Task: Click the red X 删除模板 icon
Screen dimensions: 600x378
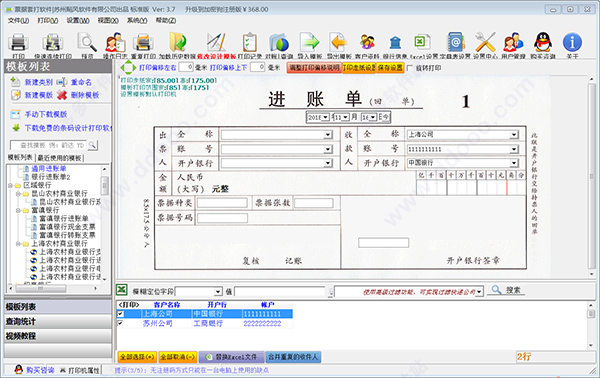Action: click(x=62, y=95)
